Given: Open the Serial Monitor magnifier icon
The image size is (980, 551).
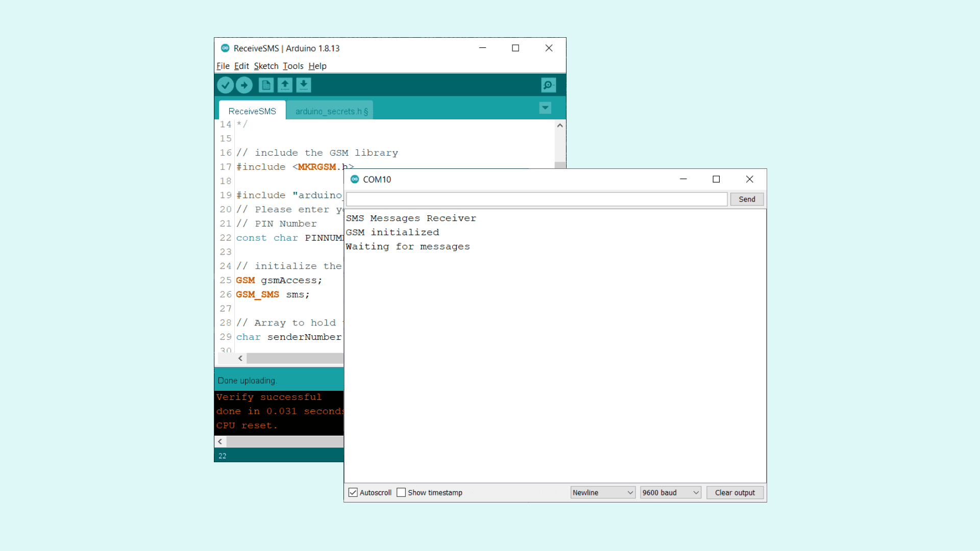Looking at the screenshot, I should coord(548,85).
